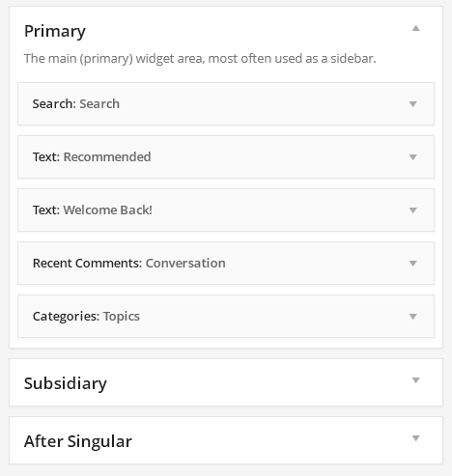452x476 pixels.
Task: Collapse the Primary widget area arrow
Action: (x=415, y=28)
